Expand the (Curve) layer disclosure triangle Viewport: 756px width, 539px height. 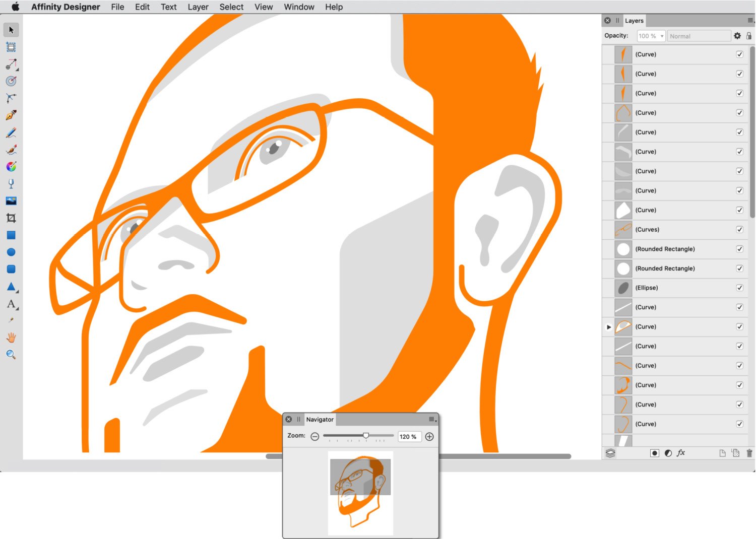(x=609, y=327)
